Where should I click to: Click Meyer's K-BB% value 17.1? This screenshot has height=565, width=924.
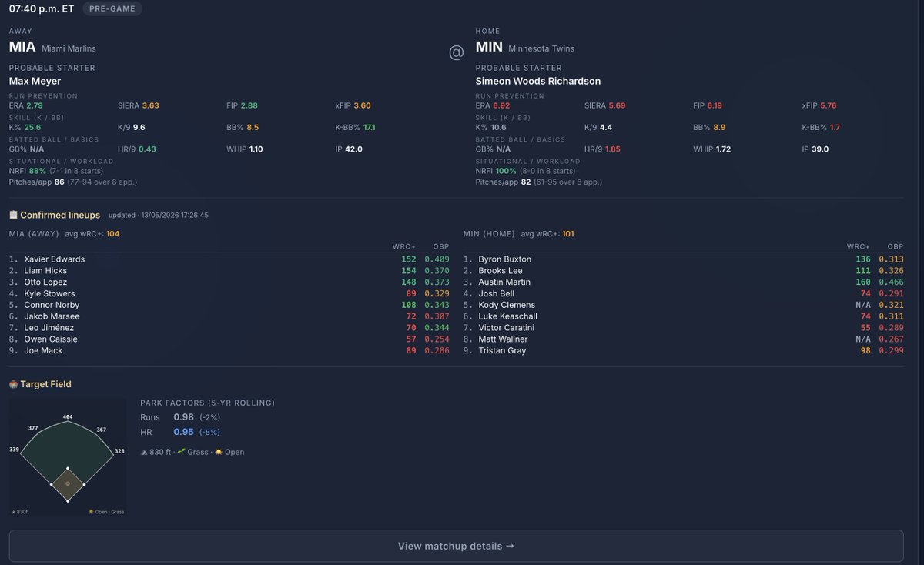point(368,127)
